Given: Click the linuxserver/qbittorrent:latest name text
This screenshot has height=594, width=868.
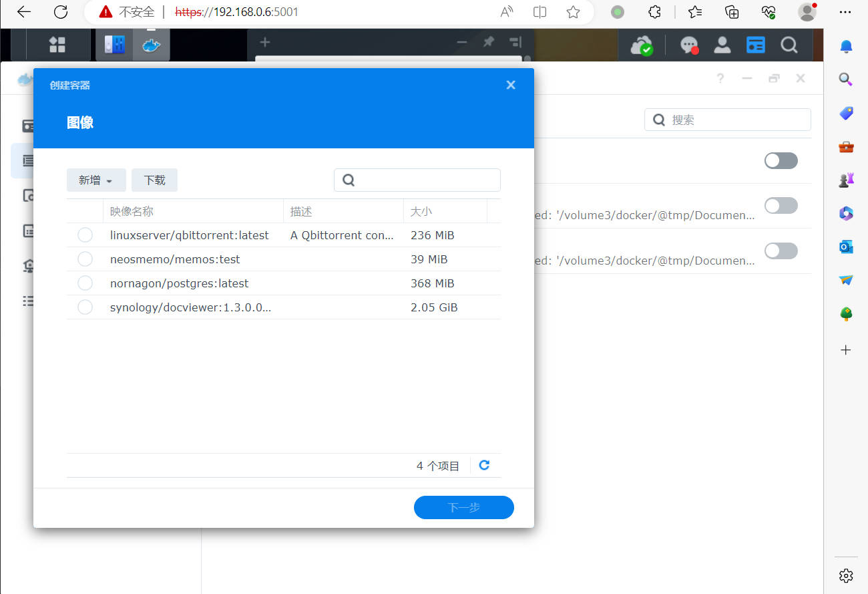Looking at the screenshot, I should (x=189, y=235).
